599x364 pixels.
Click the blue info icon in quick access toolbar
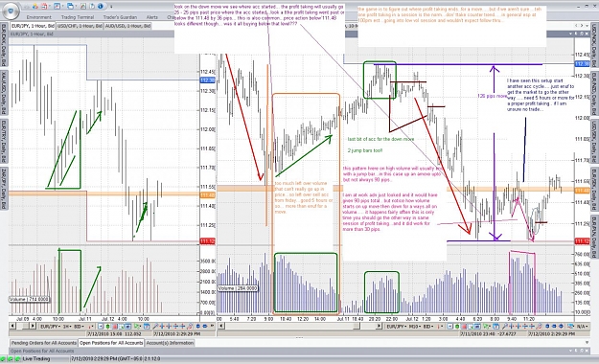coord(101,6)
